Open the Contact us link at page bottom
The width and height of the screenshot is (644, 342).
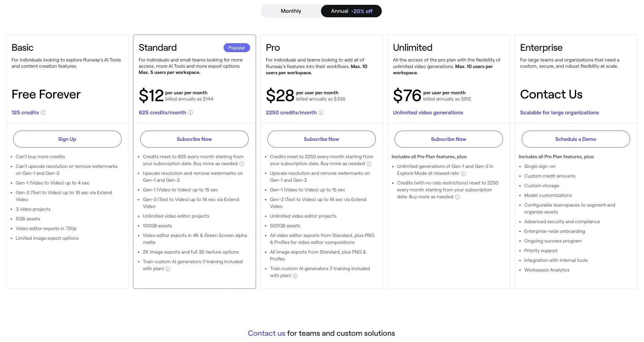(266, 333)
